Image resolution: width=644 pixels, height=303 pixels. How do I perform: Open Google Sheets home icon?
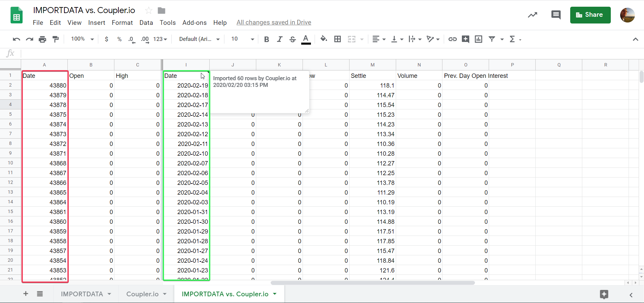pyautogui.click(x=16, y=15)
